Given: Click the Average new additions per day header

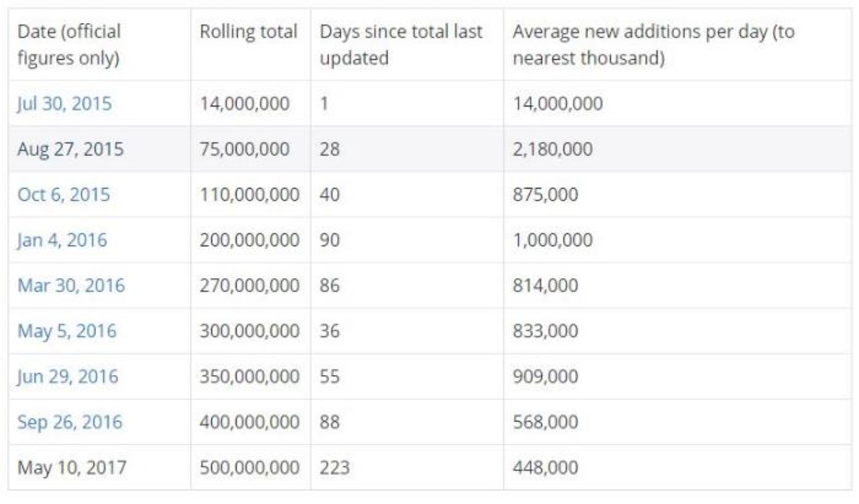Looking at the screenshot, I should click(653, 45).
